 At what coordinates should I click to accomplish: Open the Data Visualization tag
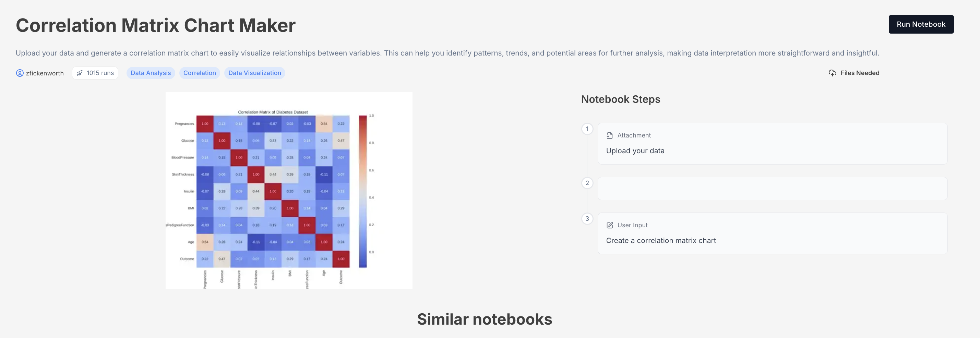point(254,73)
